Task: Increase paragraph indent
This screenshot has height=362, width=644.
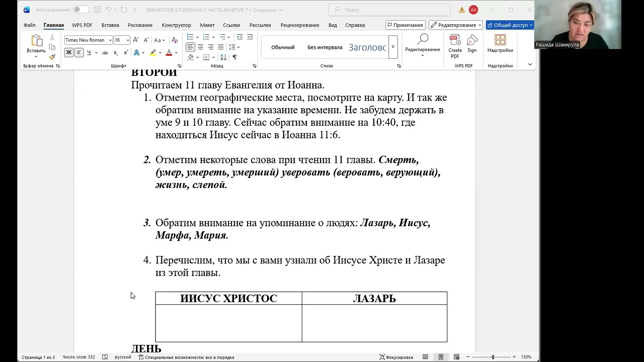Action: click(250, 37)
